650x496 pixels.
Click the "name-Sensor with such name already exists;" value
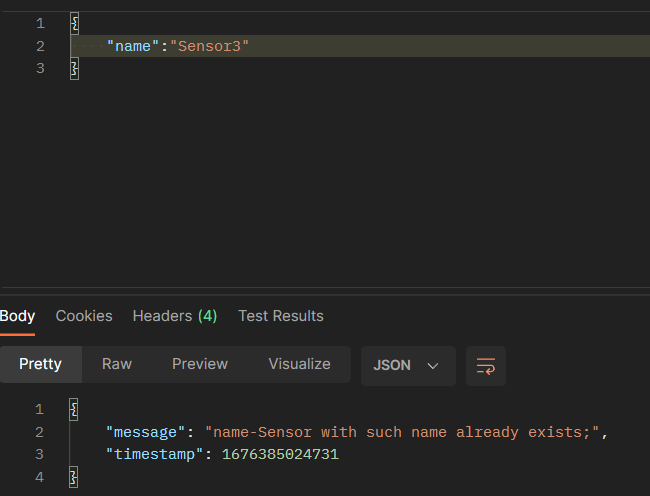[403, 432]
